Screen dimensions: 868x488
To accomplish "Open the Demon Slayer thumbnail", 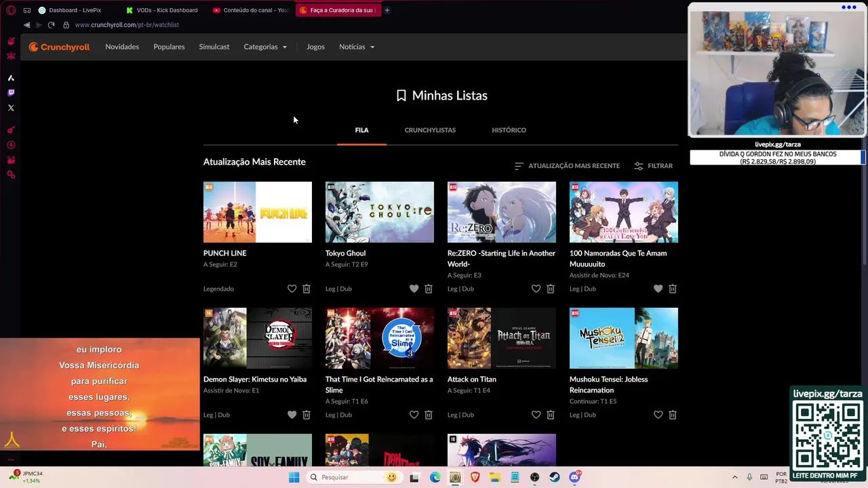I will (x=258, y=338).
